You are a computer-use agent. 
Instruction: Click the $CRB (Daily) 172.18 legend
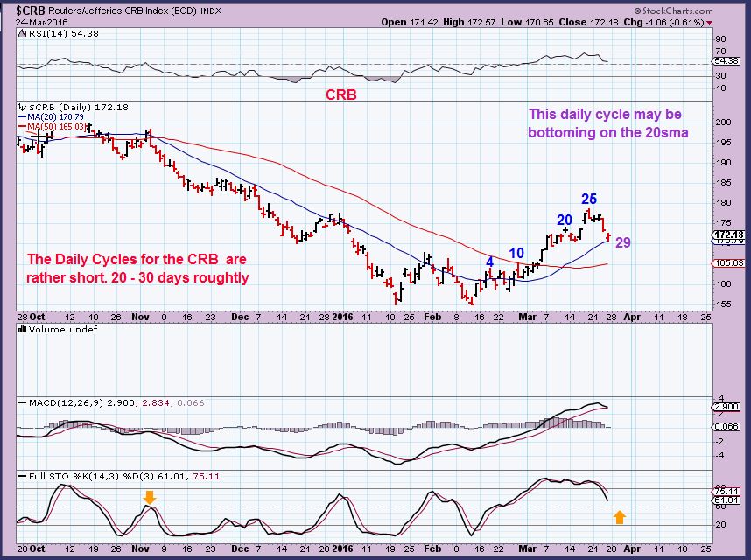[x=79, y=108]
